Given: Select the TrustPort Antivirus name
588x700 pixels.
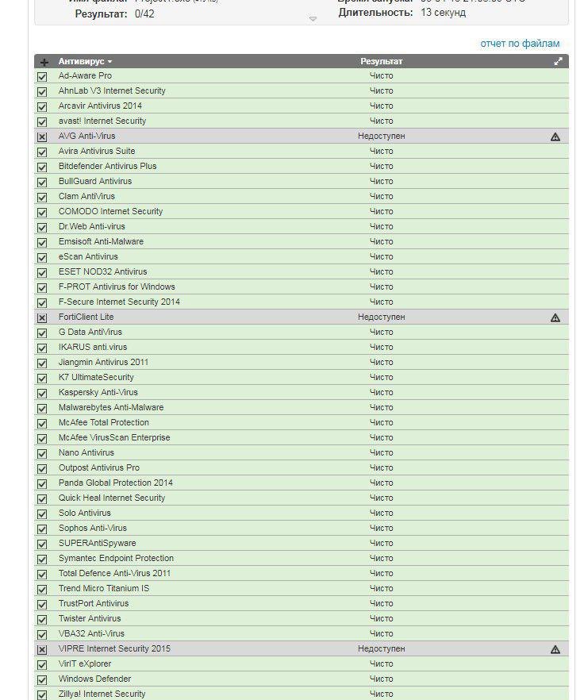Looking at the screenshot, I should point(94,603).
